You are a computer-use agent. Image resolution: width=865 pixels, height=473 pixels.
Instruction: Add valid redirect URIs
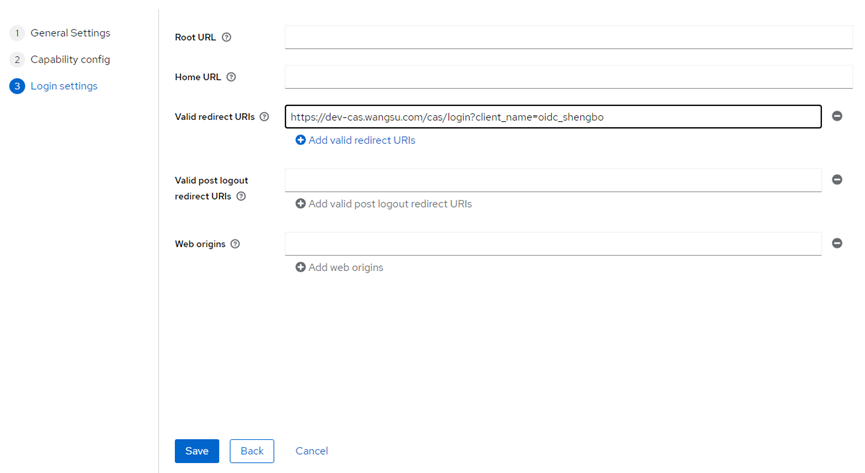click(x=355, y=141)
